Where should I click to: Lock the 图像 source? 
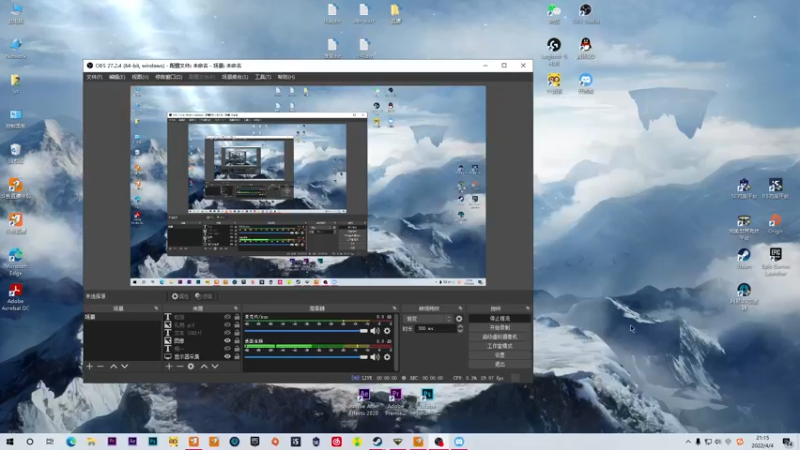(x=237, y=340)
